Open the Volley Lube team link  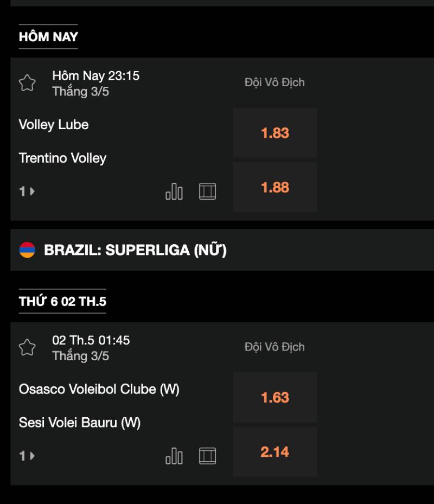[x=54, y=125]
